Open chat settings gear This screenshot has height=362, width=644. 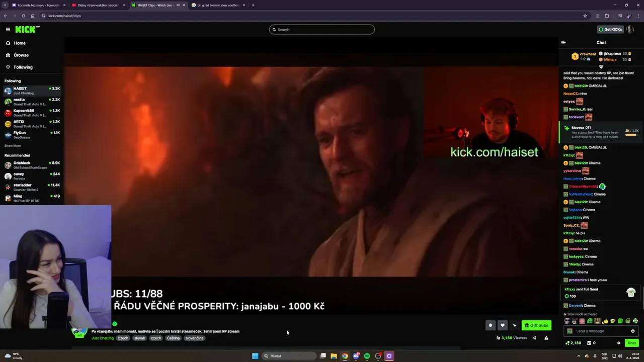619,343
